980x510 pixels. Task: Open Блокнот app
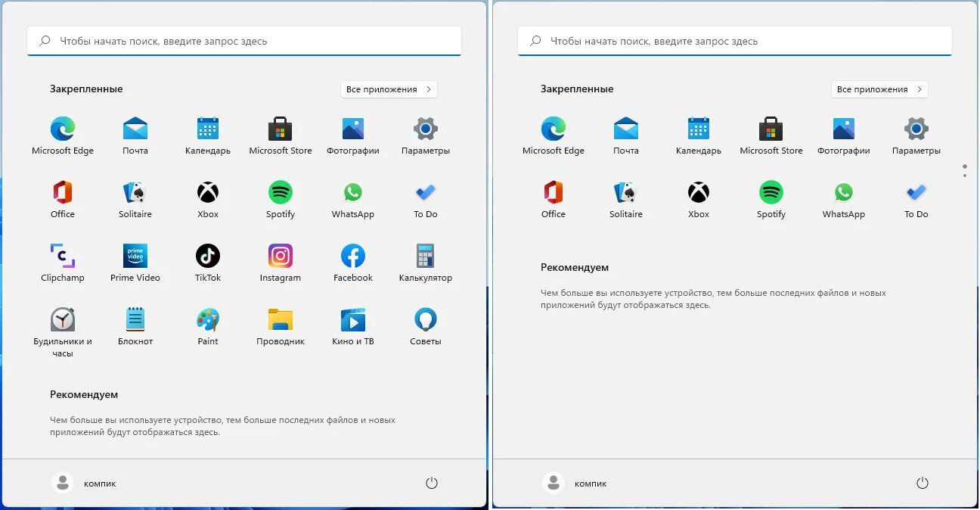pyautogui.click(x=135, y=327)
